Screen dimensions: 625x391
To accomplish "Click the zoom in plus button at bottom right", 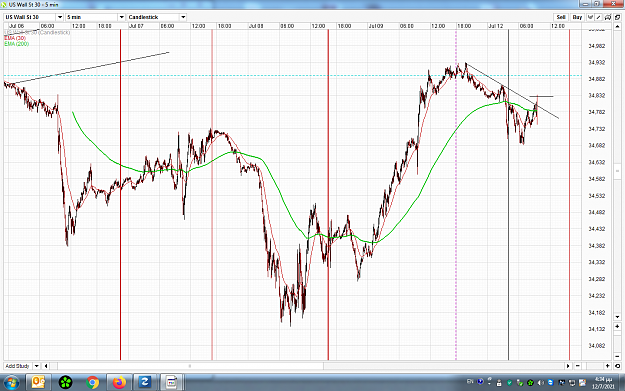I will [x=608, y=366].
